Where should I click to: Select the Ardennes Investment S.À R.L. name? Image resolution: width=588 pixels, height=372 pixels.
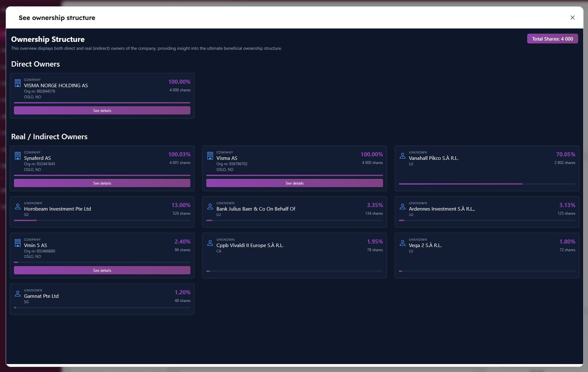point(442,209)
